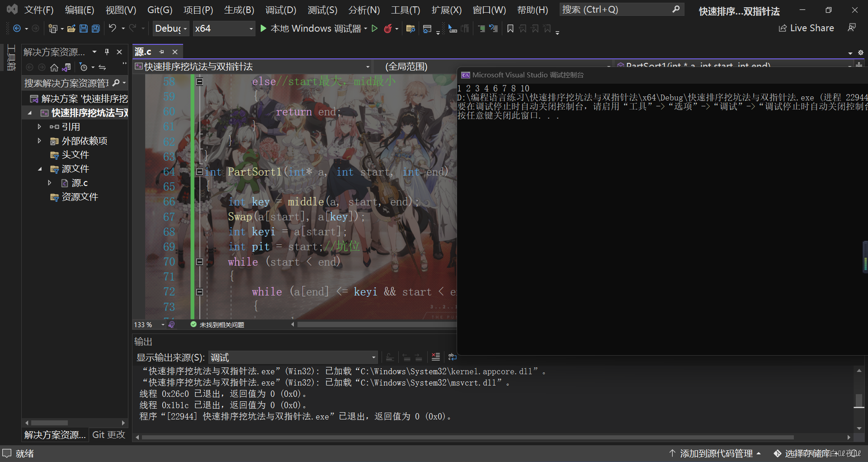Screen dimensions: 868x462
Task: Expand the 引用 tree node
Action: click(39, 127)
